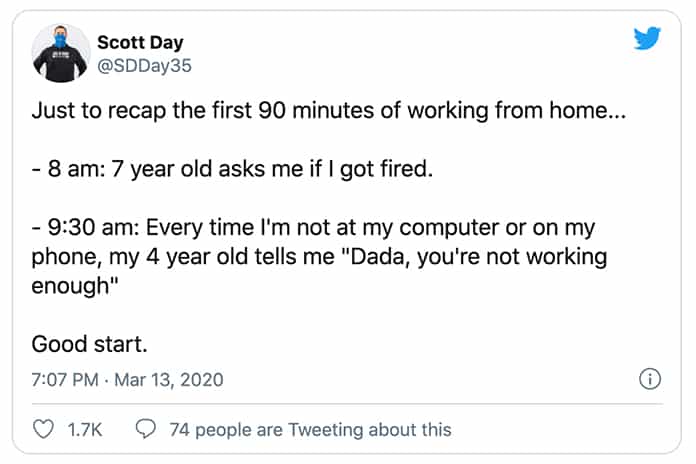Like the tweet with the heart icon
696x464 pixels.
point(44,429)
